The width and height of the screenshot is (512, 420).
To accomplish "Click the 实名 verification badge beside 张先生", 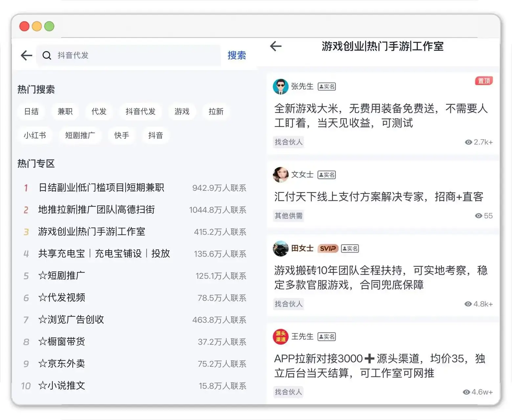I will click(327, 87).
